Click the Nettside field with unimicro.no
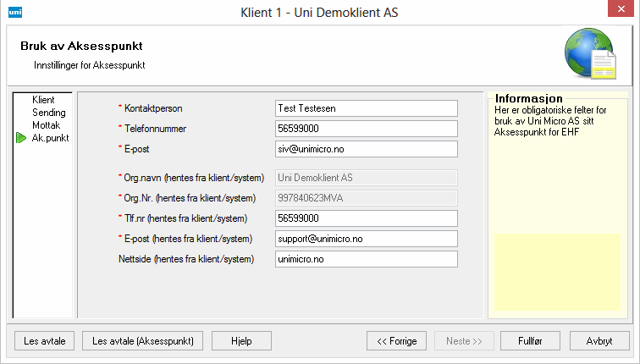The height and width of the screenshot is (364, 640). tap(366, 259)
